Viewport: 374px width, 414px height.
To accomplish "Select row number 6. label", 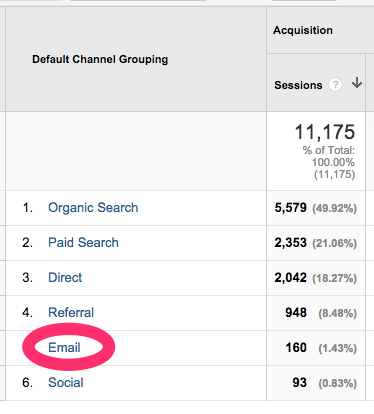I will point(28,382).
